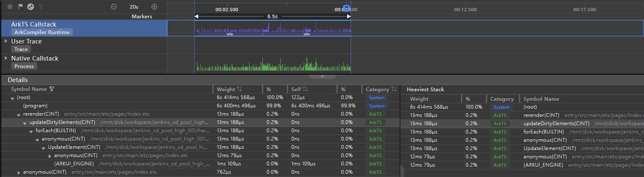
Task: Sort by Weight column arrows
Action: tap(240, 89)
